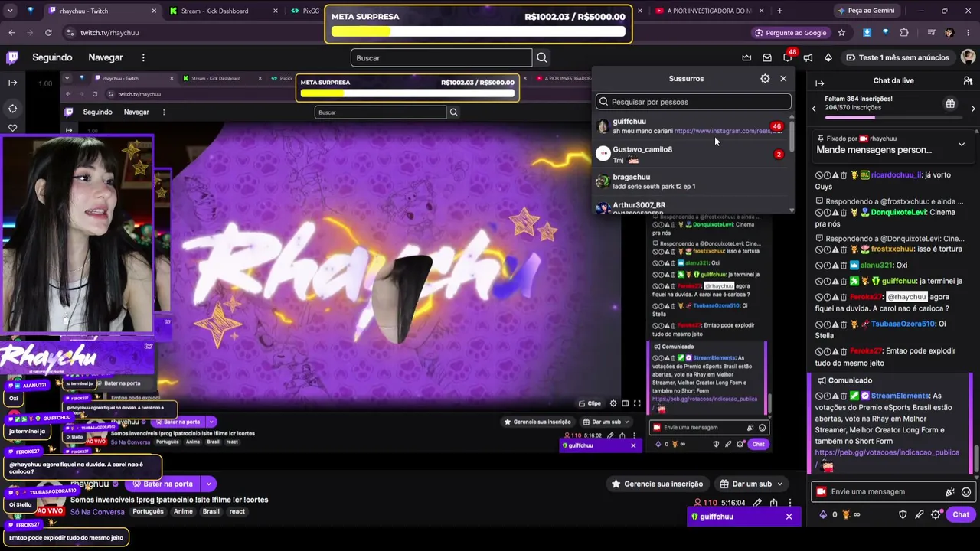This screenshot has width=980, height=551.
Task: Expand the Dar um sub dropdown
Action: click(x=780, y=484)
